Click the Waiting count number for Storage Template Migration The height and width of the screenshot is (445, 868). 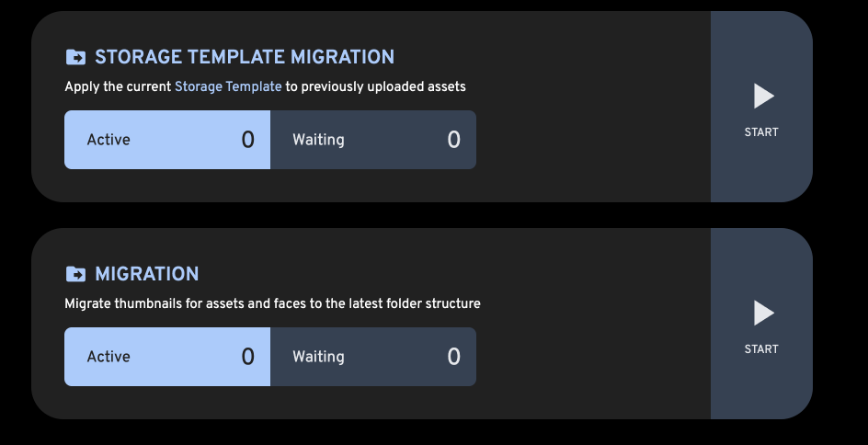[453, 140]
